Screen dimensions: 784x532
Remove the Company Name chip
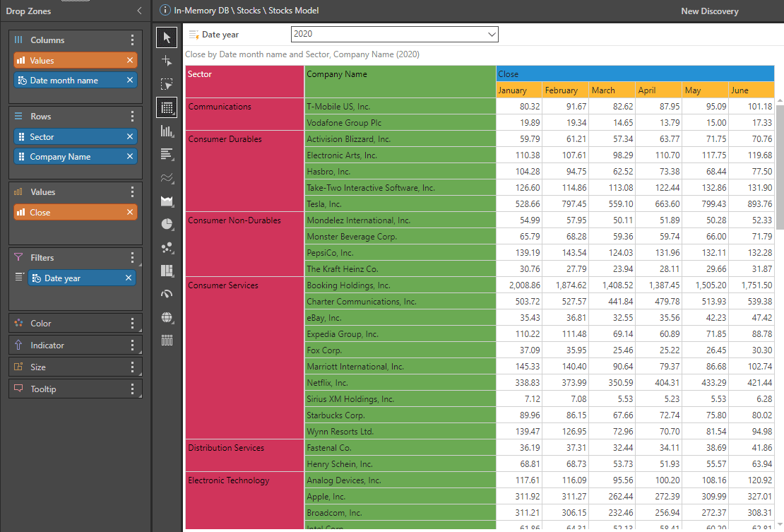[130, 157]
